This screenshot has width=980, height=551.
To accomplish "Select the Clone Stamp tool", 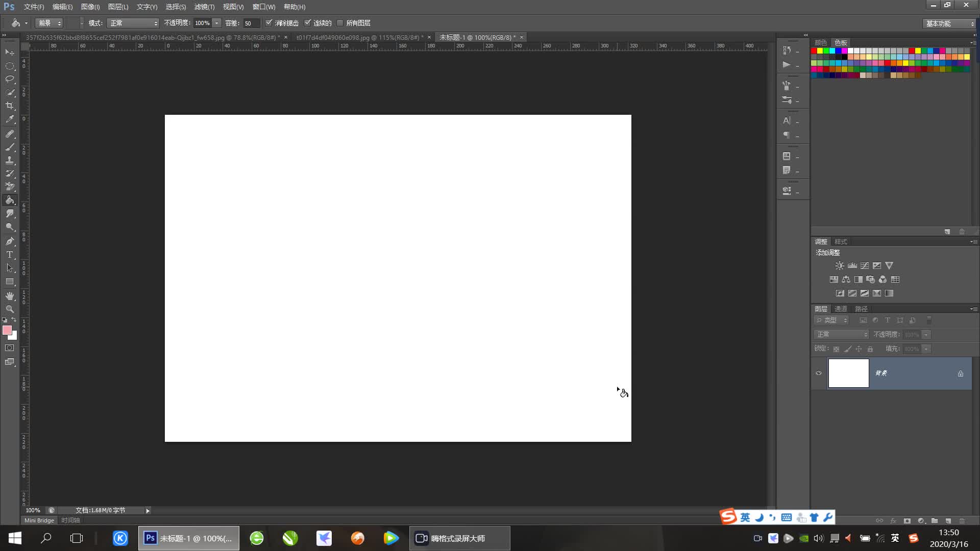I will coord(10,160).
